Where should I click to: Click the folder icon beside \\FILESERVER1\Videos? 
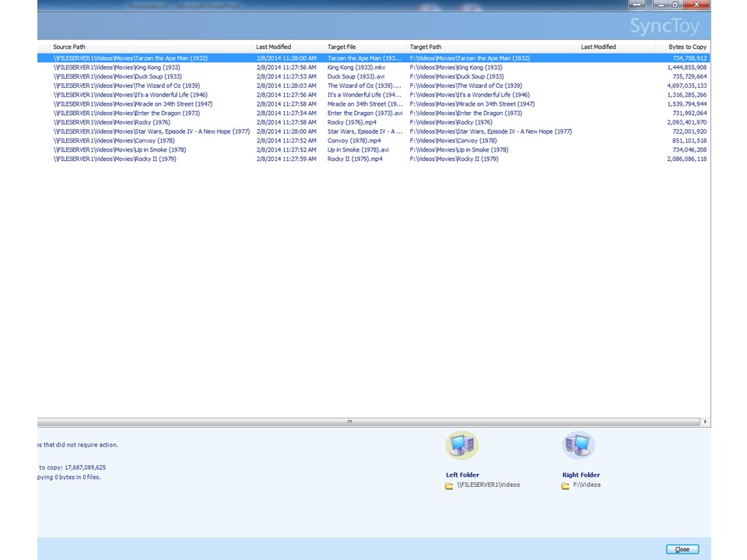pos(449,485)
